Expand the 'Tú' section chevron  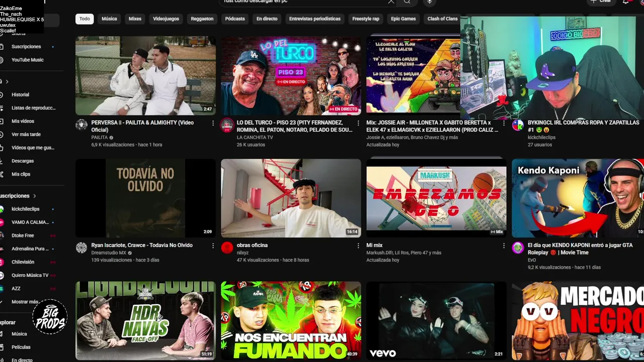click(x=7, y=81)
